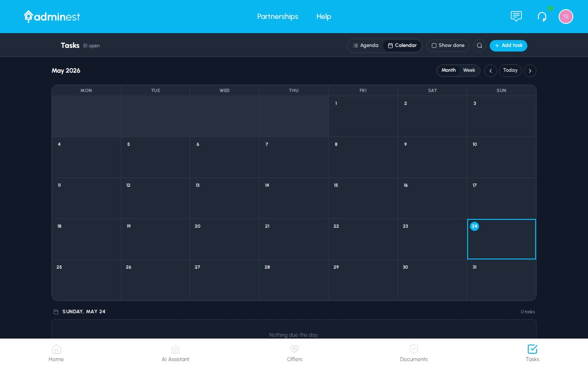Select May 29 in the calendar
This screenshot has height=368, width=588.
point(363,280)
